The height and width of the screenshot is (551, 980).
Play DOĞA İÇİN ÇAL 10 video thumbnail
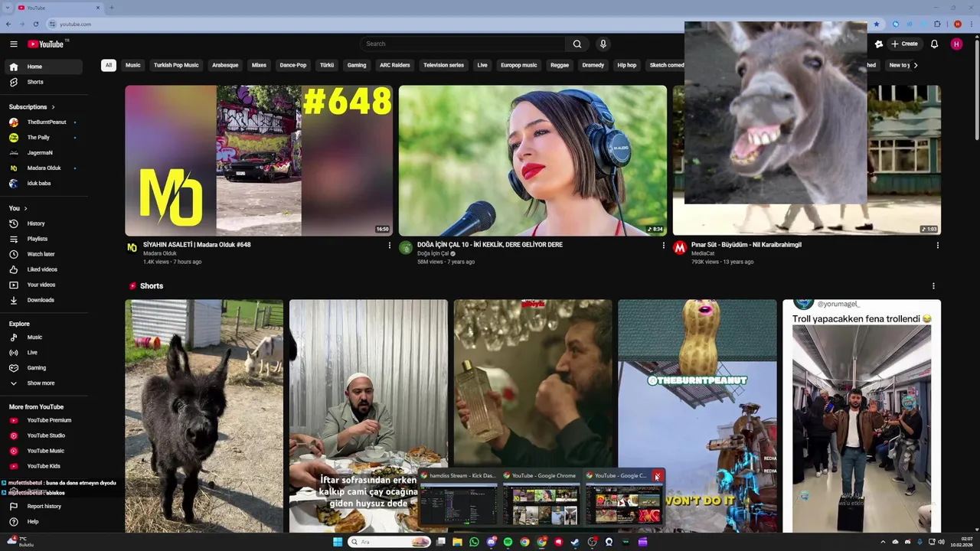(x=532, y=161)
